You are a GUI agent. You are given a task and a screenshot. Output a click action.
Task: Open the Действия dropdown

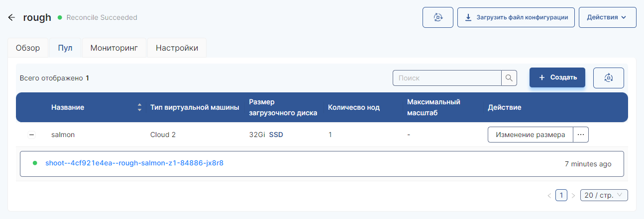(607, 17)
